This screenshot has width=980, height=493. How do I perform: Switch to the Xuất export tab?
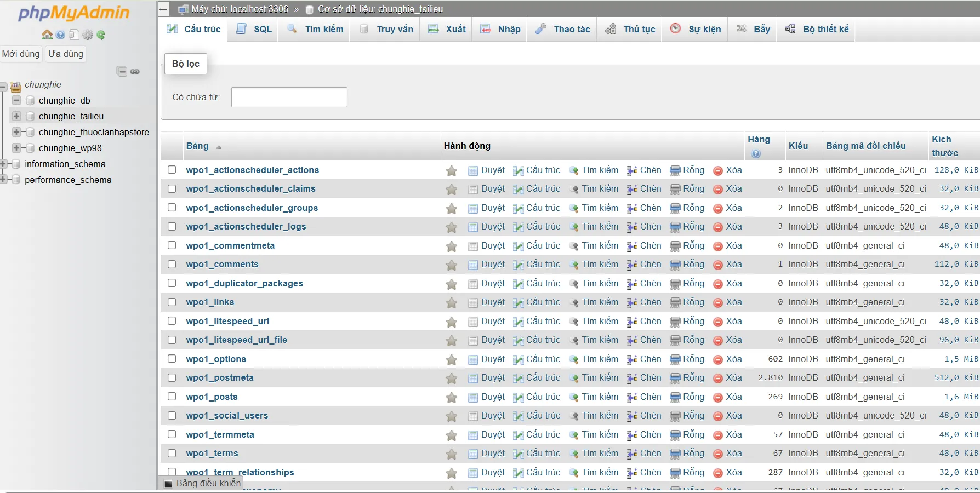click(447, 30)
